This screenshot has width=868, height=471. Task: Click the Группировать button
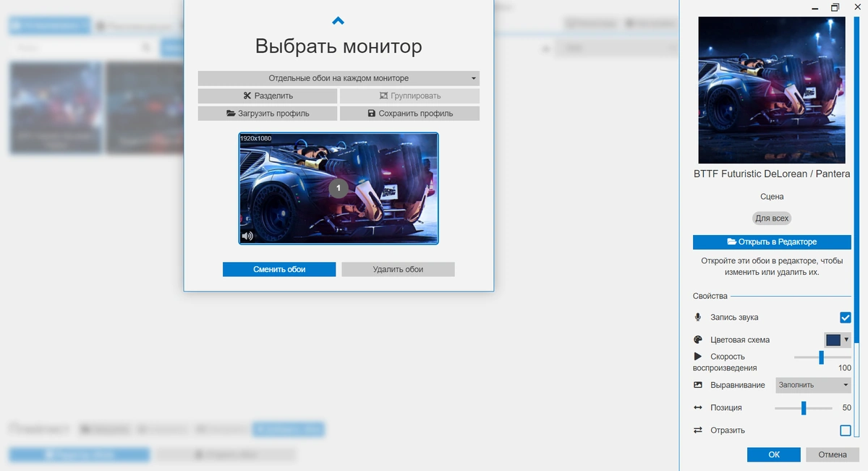[409, 96]
